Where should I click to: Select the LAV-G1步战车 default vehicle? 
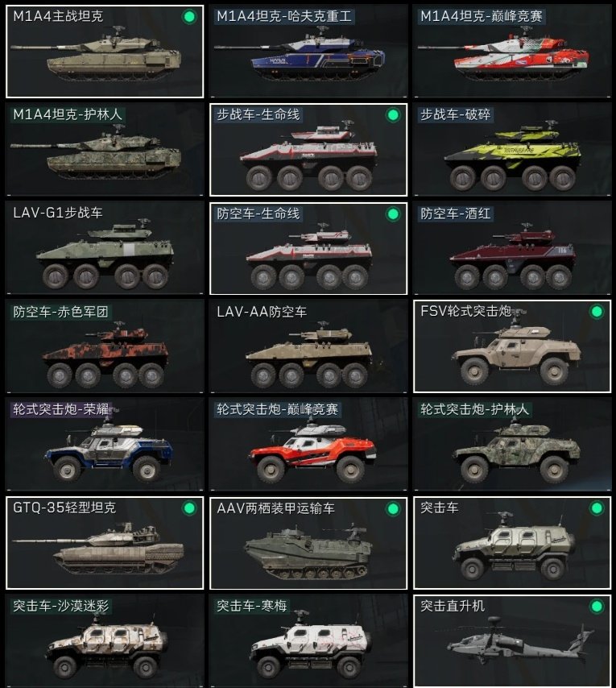point(105,248)
